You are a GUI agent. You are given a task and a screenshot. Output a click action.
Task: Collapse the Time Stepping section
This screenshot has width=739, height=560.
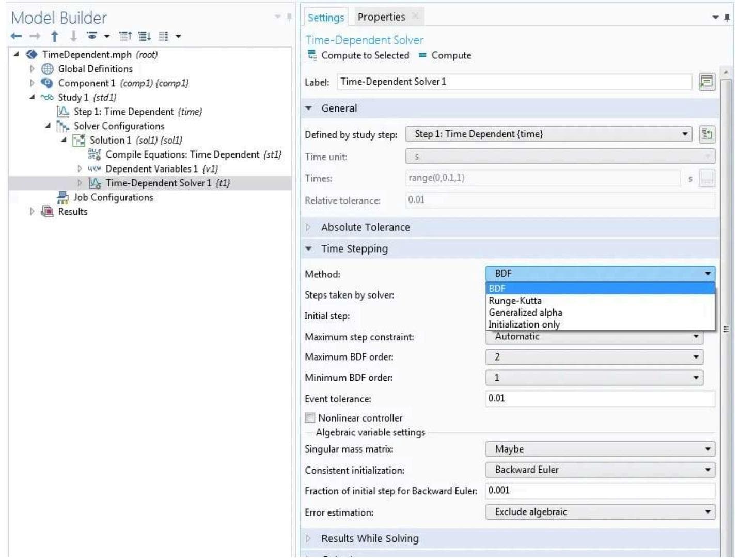tap(309, 249)
